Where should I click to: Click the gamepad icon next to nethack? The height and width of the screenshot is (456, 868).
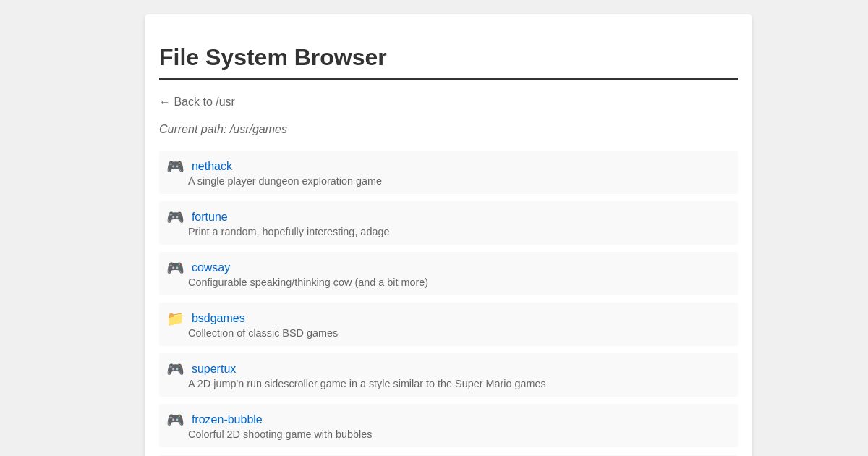[175, 166]
